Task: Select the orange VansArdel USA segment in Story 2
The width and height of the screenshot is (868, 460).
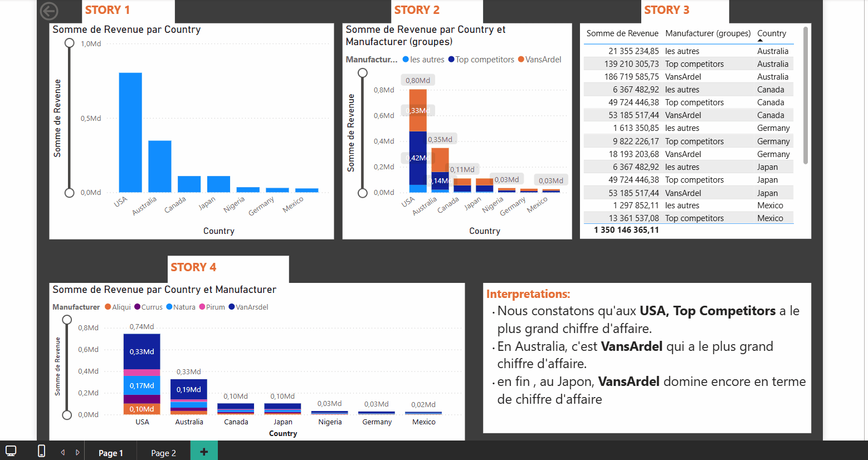Action: click(418, 110)
